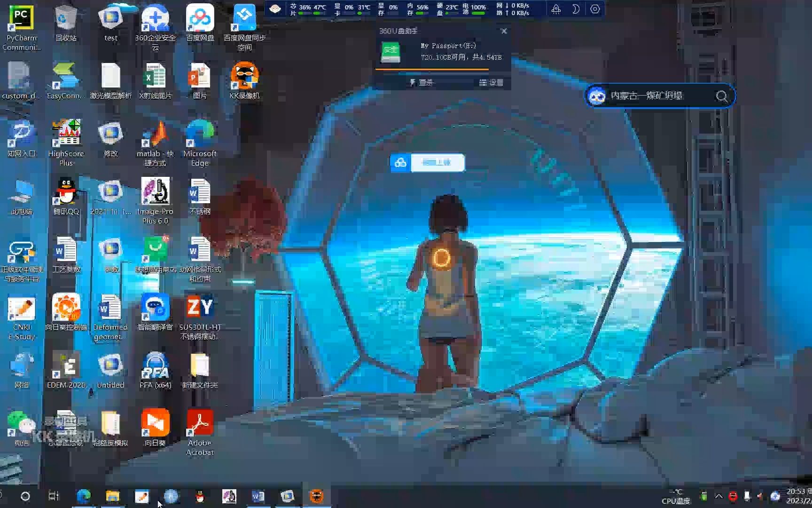Open 新建文件夹 folder icon

pos(200,371)
